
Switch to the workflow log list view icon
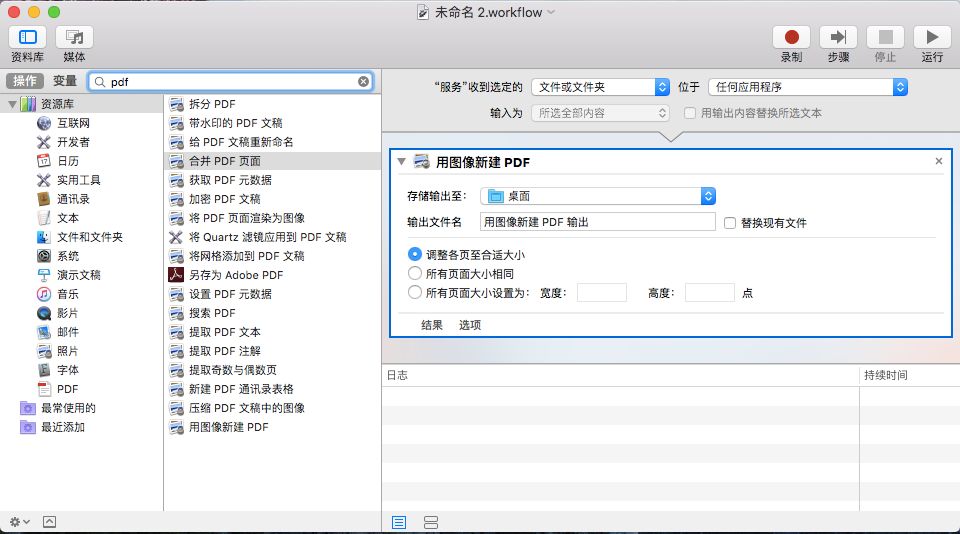[399, 522]
